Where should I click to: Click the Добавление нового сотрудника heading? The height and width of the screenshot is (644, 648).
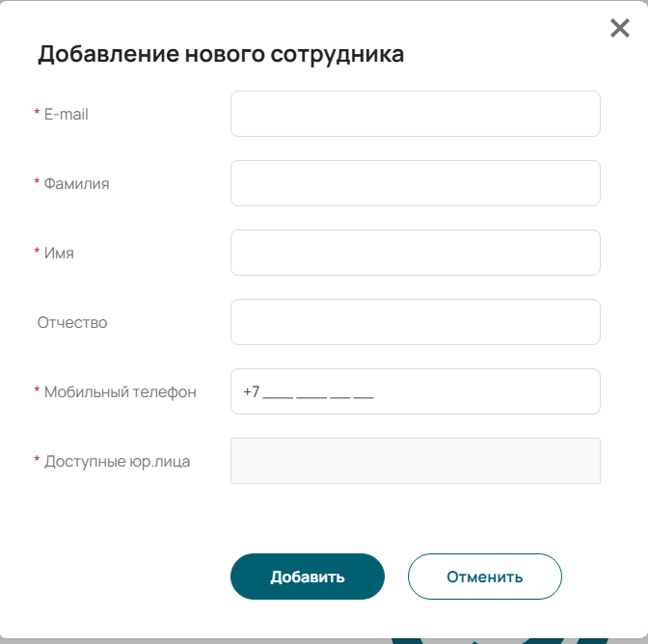coord(221,54)
